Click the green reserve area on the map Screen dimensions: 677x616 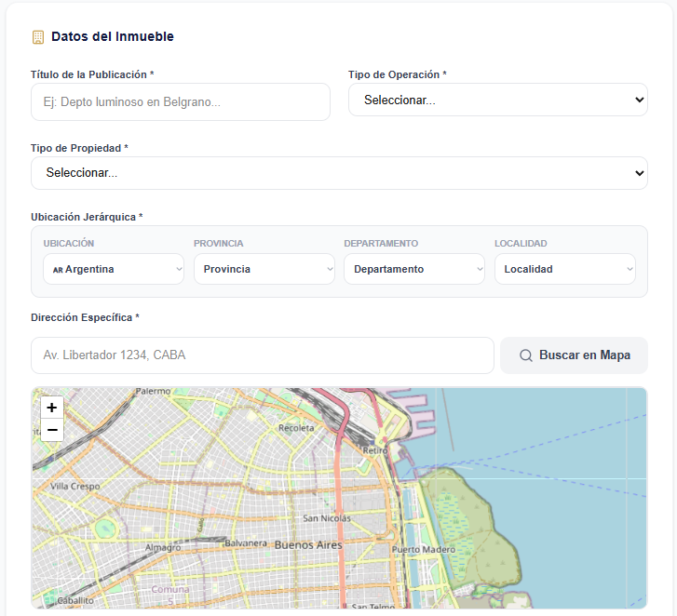tap(473, 530)
